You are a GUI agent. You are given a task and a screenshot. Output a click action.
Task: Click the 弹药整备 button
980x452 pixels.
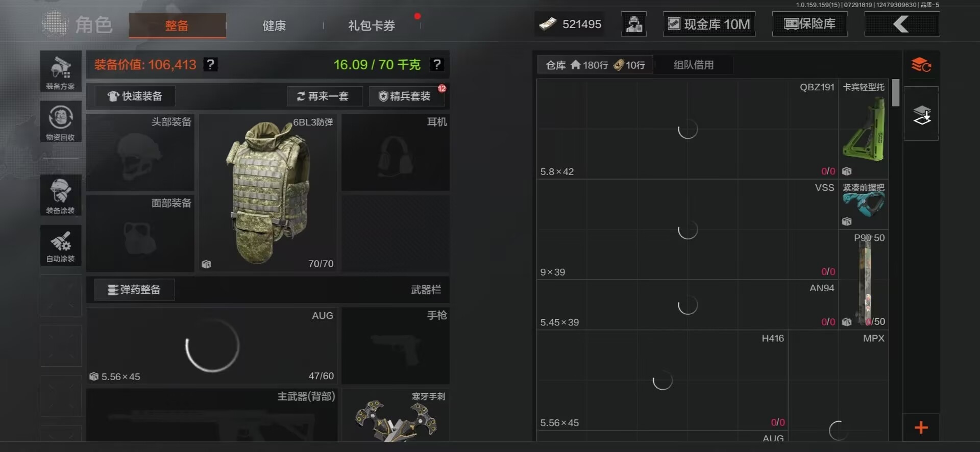point(134,289)
